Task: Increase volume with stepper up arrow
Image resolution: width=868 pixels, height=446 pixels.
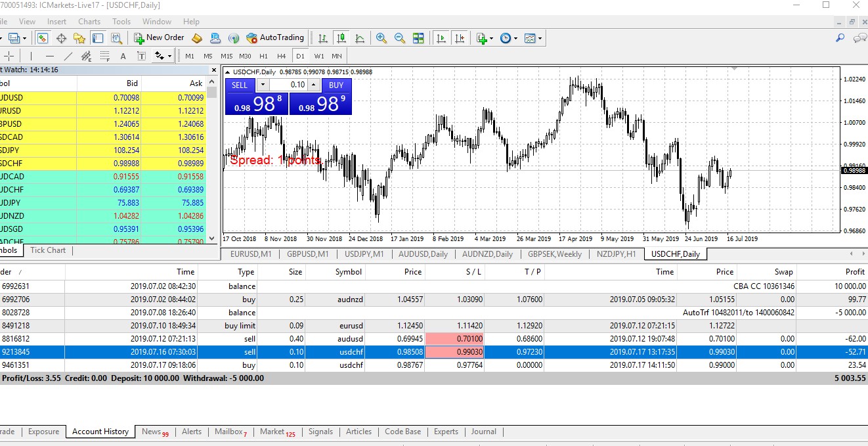Action: (314, 85)
